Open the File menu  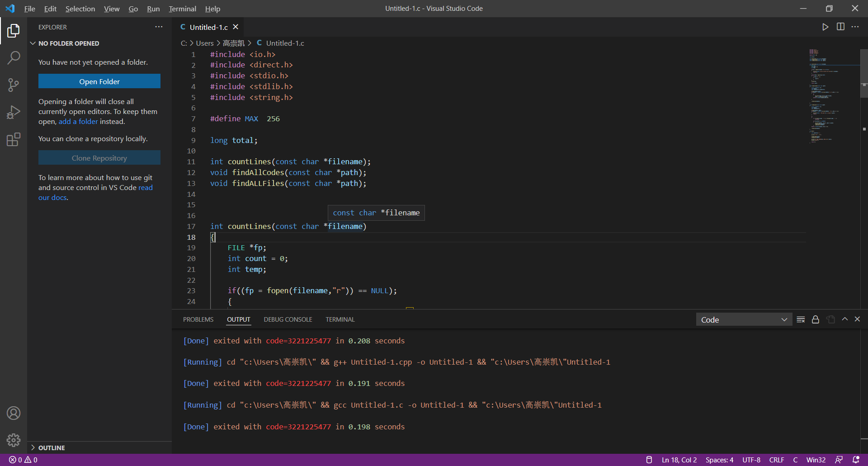point(30,9)
